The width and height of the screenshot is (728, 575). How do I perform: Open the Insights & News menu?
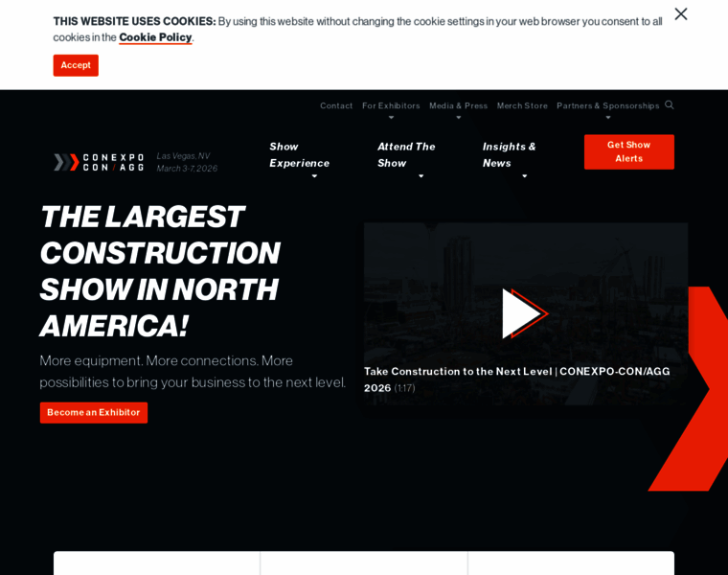point(510,154)
